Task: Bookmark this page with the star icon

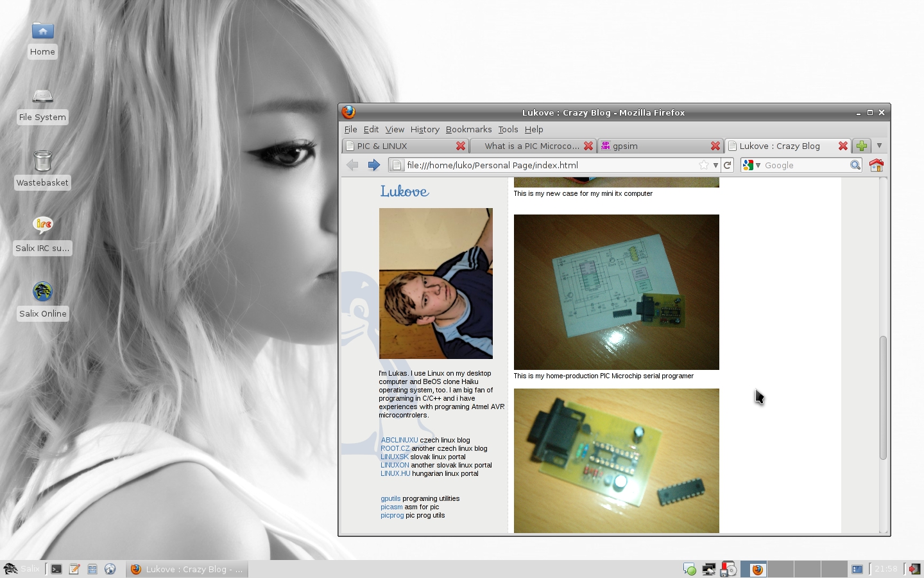Action: click(x=704, y=165)
